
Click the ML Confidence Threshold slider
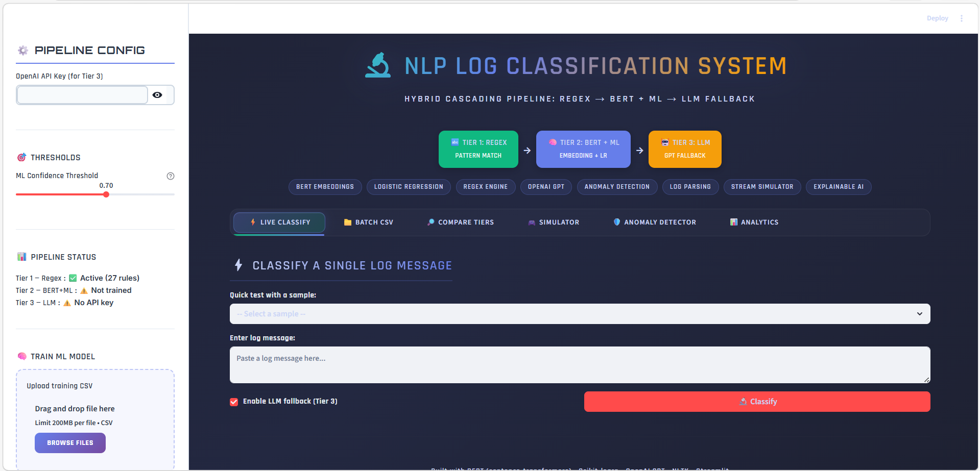click(106, 194)
